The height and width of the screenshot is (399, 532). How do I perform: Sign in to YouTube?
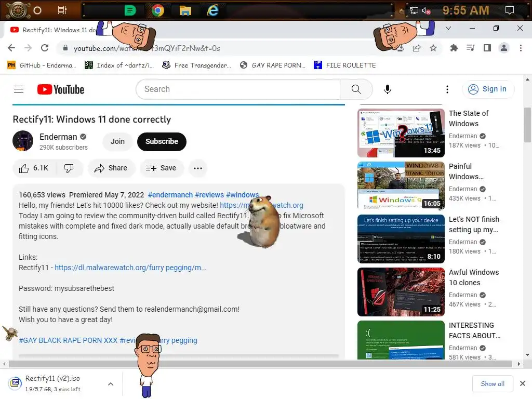[488, 89]
